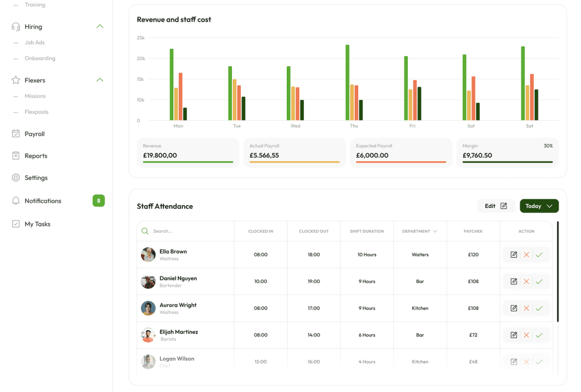Click the edit icon for Elijah Martinez
The image size is (581, 392).
[x=514, y=335]
